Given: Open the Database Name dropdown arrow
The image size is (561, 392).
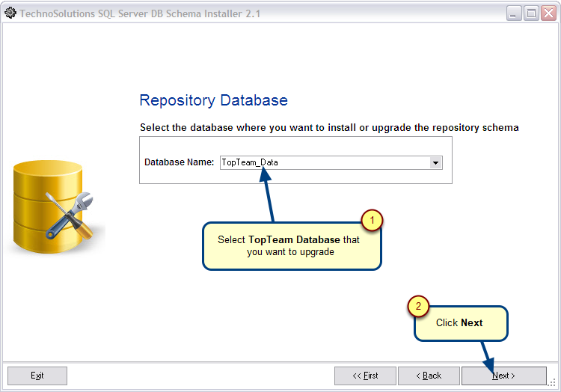Looking at the screenshot, I should tap(435, 163).
